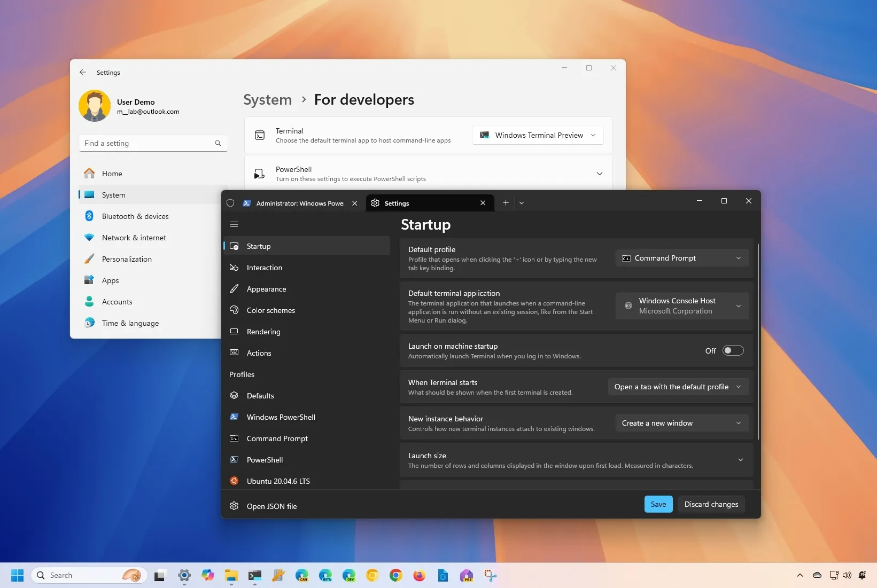Screen dimensions: 877x588
Task: Open Edge Beta from the taskbar
Action: [325, 575]
